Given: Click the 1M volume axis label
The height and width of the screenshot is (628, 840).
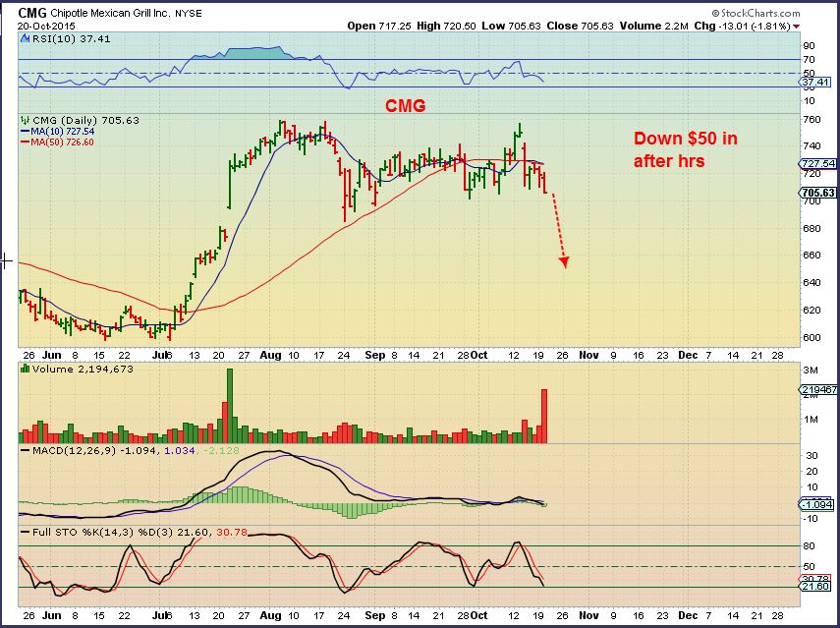Looking at the screenshot, I should pos(811,419).
